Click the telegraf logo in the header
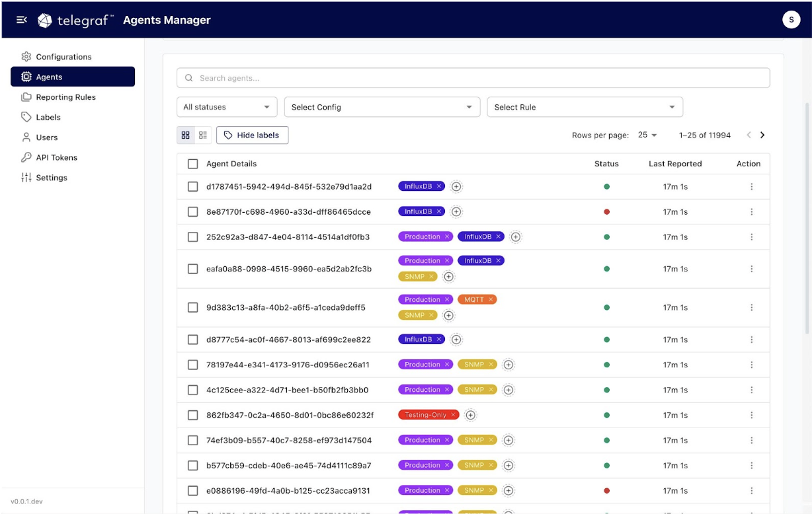This screenshot has height=514, width=812. coord(75,20)
